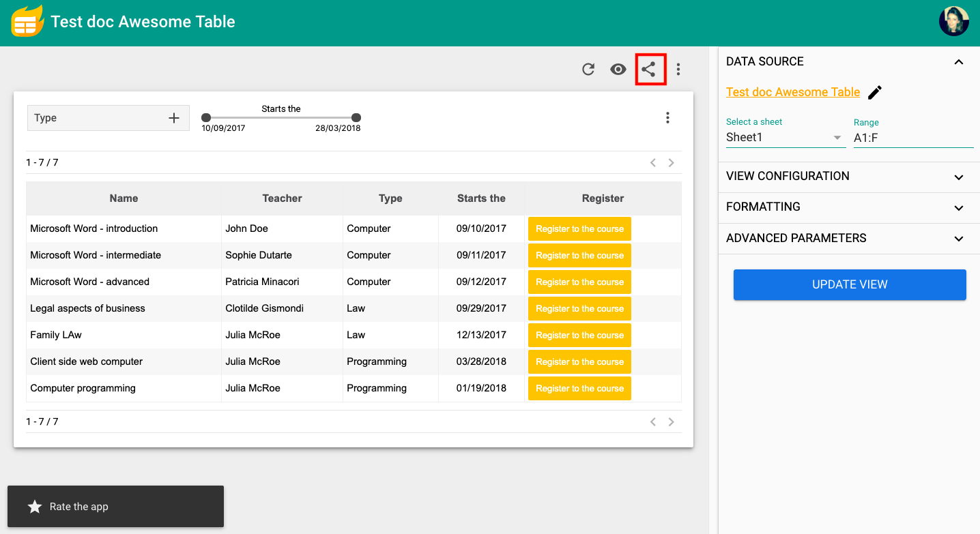Click the Rate the app button
The image size is (980, 534).
(115, 506)
